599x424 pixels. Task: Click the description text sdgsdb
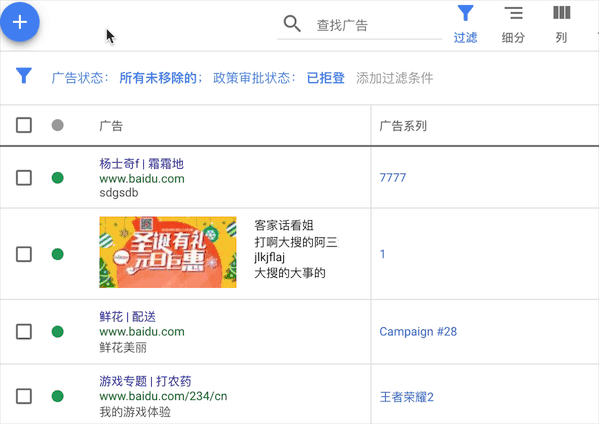tap(119, 193)
